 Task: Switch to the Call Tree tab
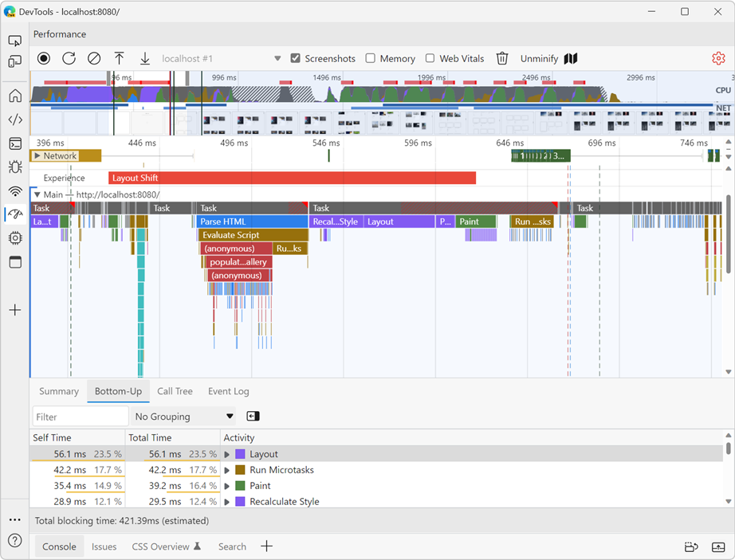click(175, 391)
